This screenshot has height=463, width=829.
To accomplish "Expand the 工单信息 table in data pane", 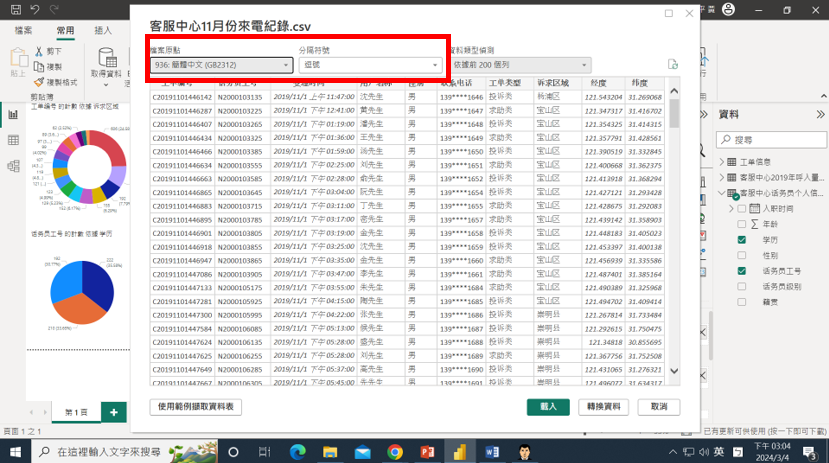I will [x=723, y=161].
